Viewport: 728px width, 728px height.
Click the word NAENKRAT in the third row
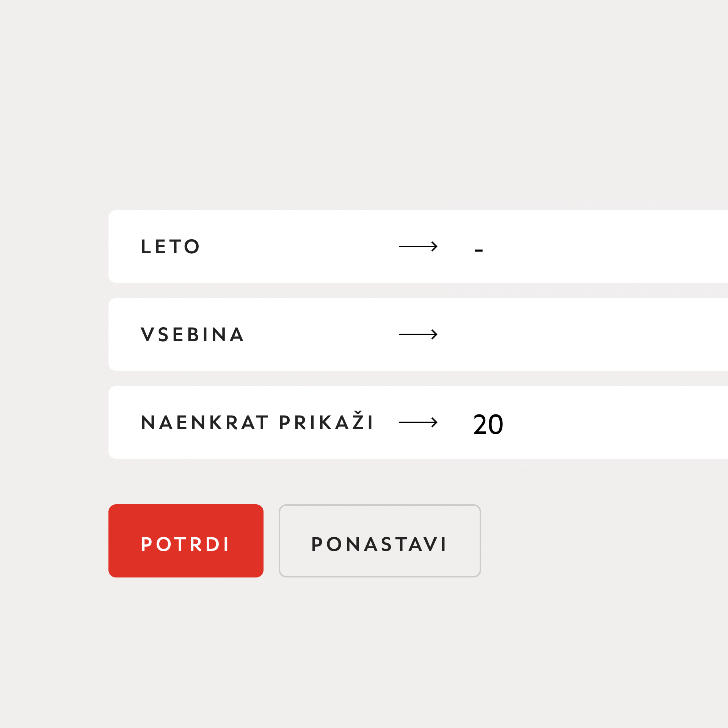[204, 423]
